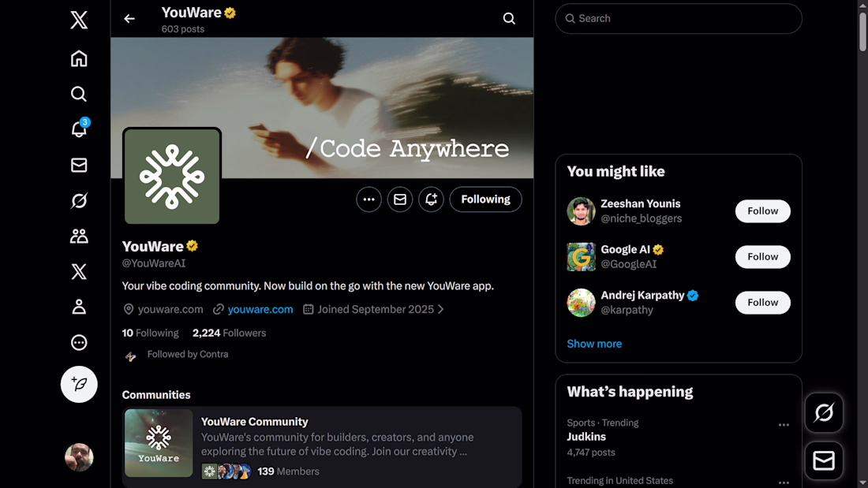Open floating Messages drawer button
Screen dimensions: 868x488
pyautogui.click(x=824, y=460)
